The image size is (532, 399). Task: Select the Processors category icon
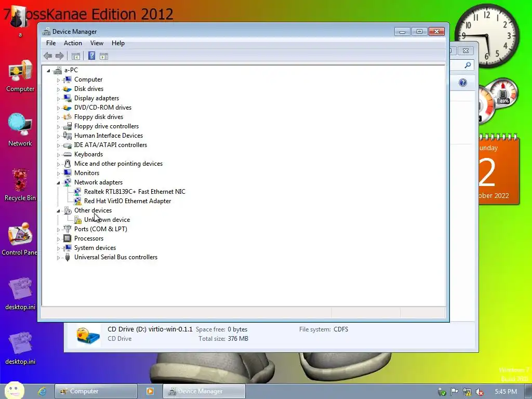[x=68, y=238]
